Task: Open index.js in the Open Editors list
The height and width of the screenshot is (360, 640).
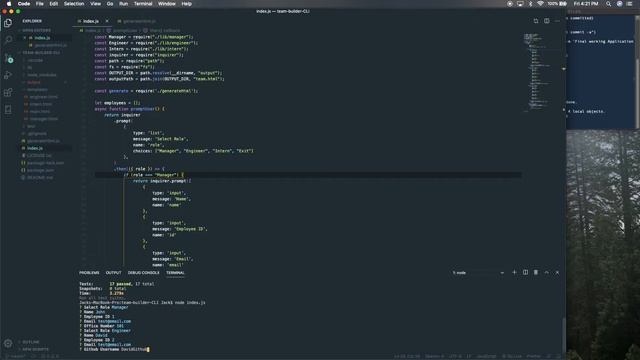Action: [42, 38]
